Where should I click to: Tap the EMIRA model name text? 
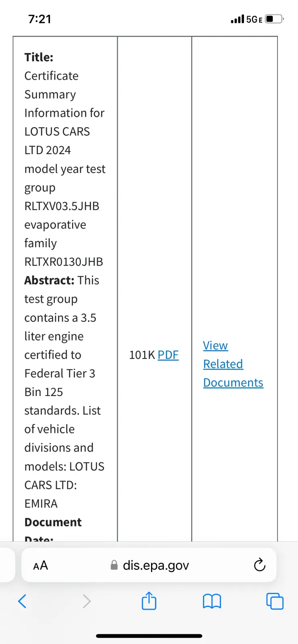click(41, 504)
